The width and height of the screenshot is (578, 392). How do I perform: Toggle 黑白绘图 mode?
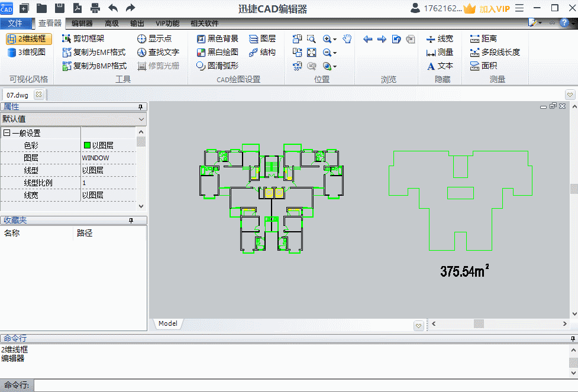[x=218, y=52]
